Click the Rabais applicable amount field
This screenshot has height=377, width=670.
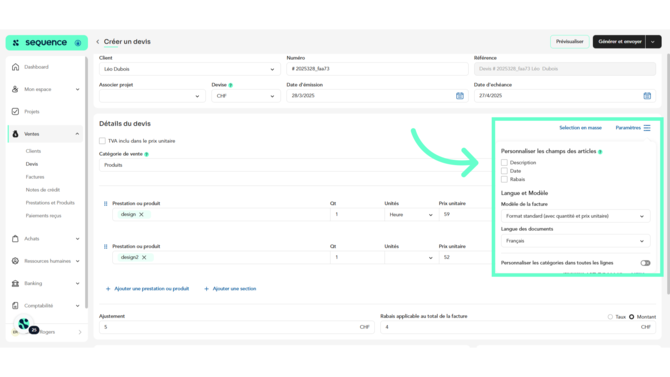click(x=518, y=327)
